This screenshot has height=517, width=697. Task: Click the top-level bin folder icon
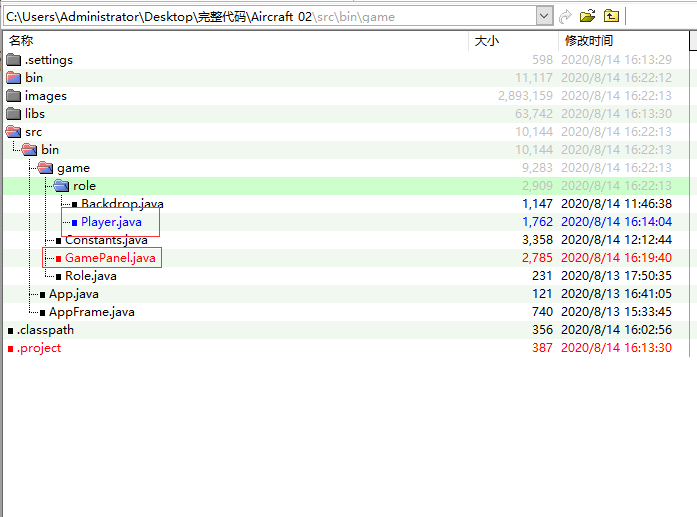coord(14,78)
